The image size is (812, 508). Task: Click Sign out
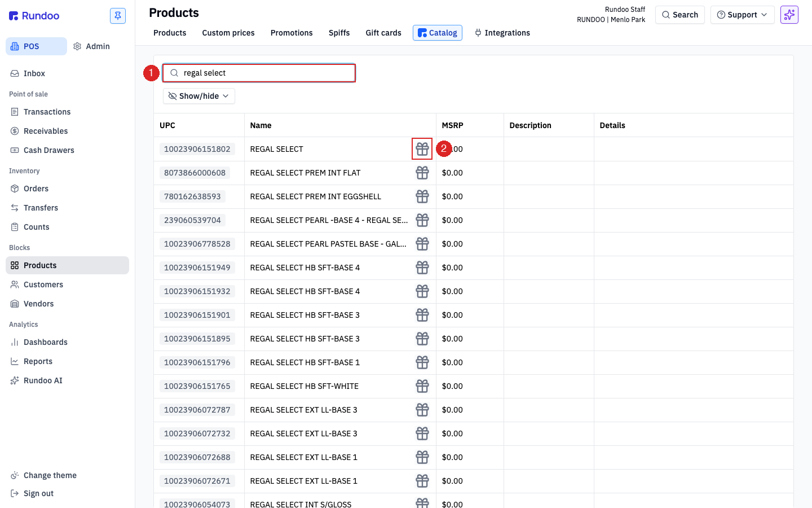tap(67, 493)
